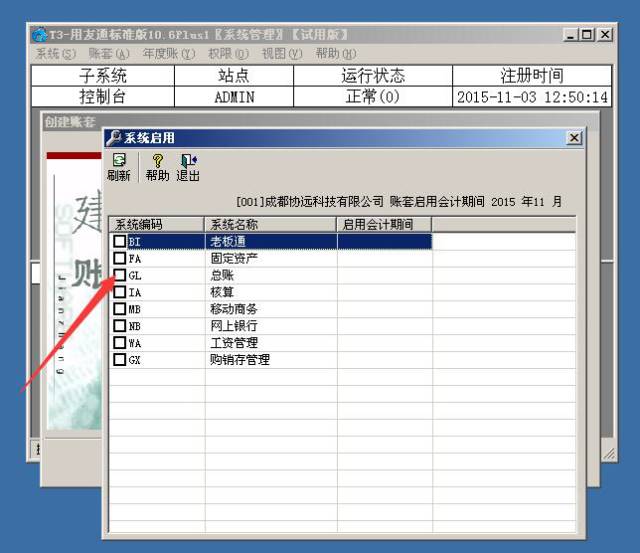
Task: Click the 启用会计期间 column header
Action: tap(384, 224)
